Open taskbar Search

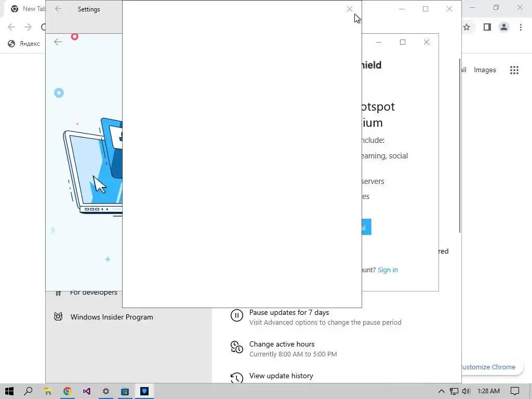[28, 391]
